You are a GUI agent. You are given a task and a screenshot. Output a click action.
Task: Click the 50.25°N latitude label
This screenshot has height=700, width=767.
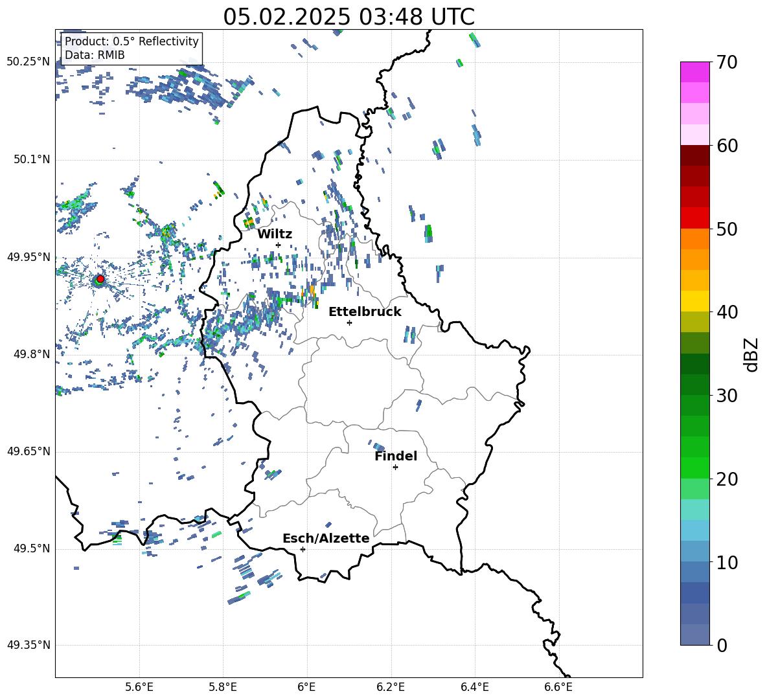29,62
